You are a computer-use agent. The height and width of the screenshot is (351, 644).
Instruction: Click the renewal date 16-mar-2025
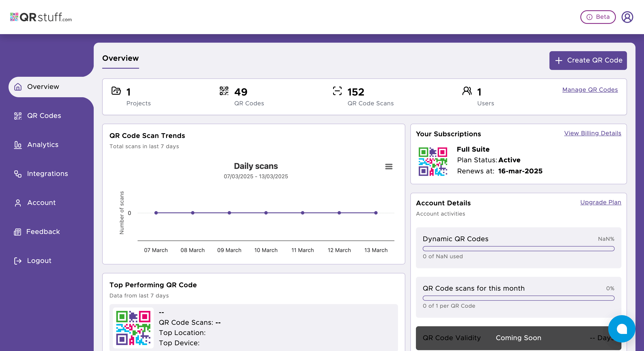(520, 171)
